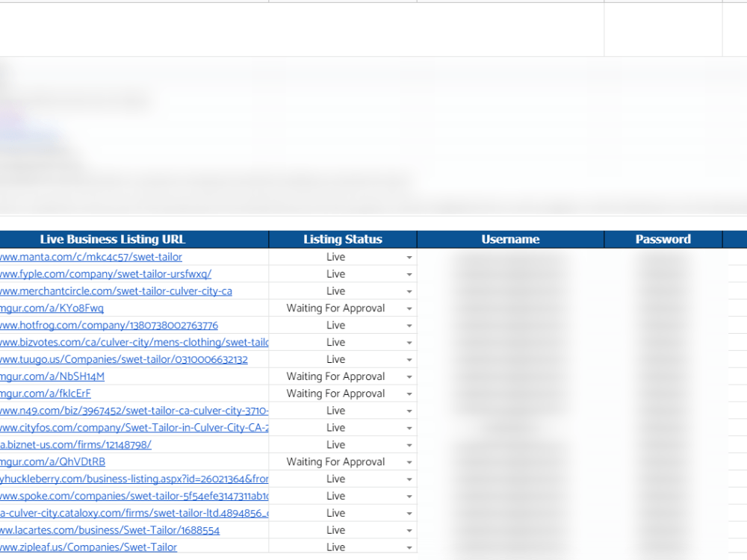Expand status dropdown arrow in huckleberry.com row
This screenshot has width=747, height=560.
[409, 479]
